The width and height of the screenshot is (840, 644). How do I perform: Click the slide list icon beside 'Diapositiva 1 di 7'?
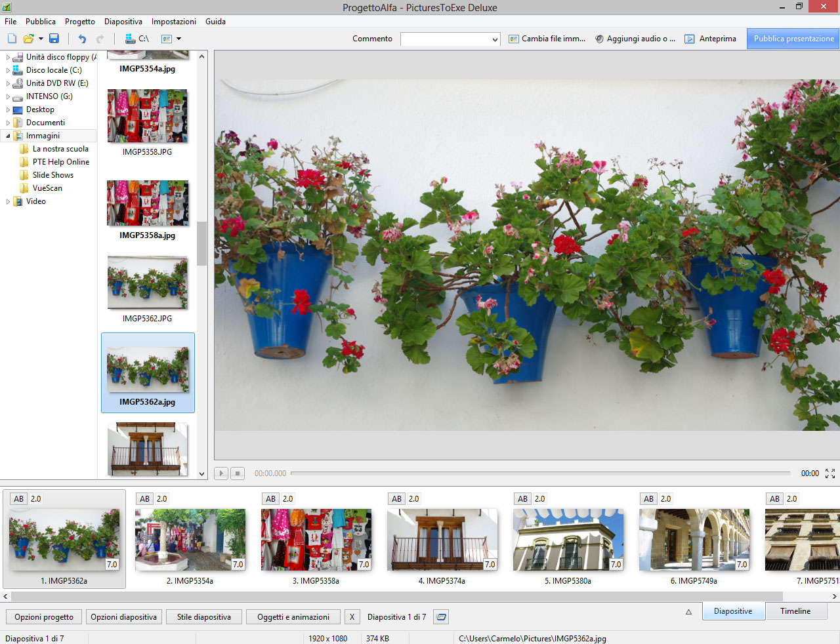pyautogui.click(x=442, y=617)
